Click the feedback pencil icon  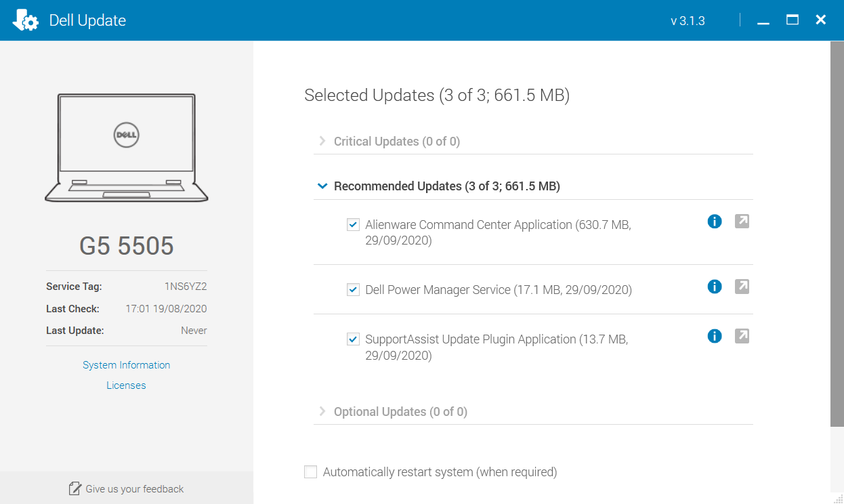(75, 488)
